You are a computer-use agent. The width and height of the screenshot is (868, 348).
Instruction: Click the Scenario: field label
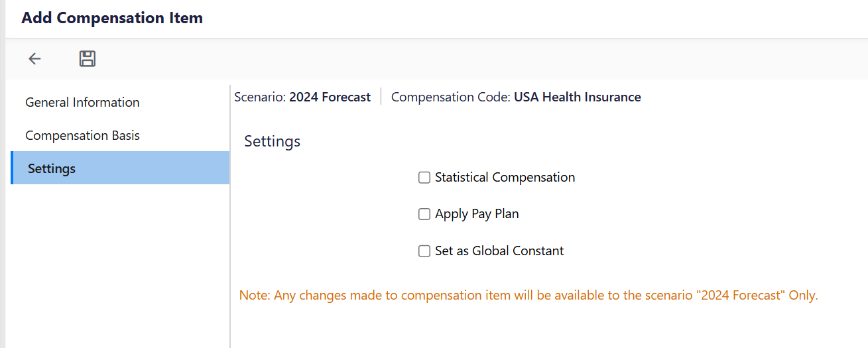(260, 97)
